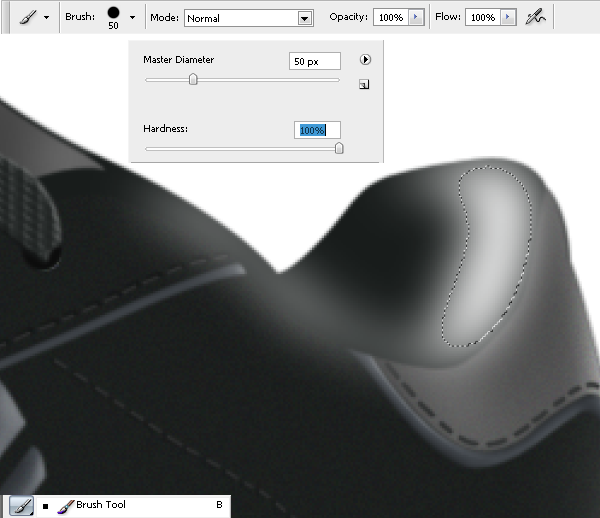Click the 'Opacity:' label
Image resolution: width=600 pixels, height=518 pixels.
(x=348, y=17)
